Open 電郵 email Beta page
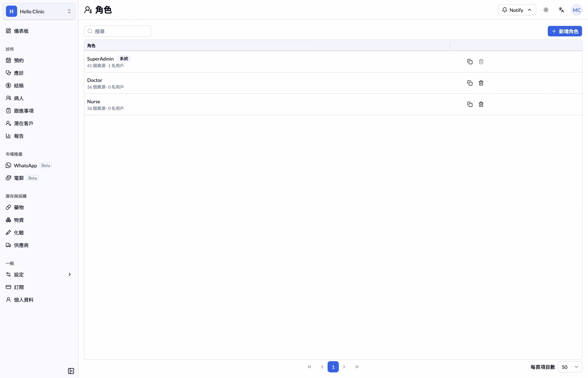The height and width of the screenshot is (378, 588). (39, 178)
